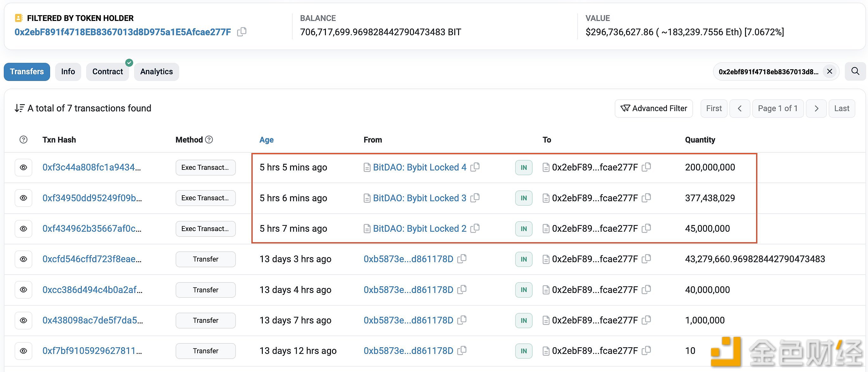Open transaction 0xcc386d494c4b0a2af
868x372 pixels.
click(92, 290)
